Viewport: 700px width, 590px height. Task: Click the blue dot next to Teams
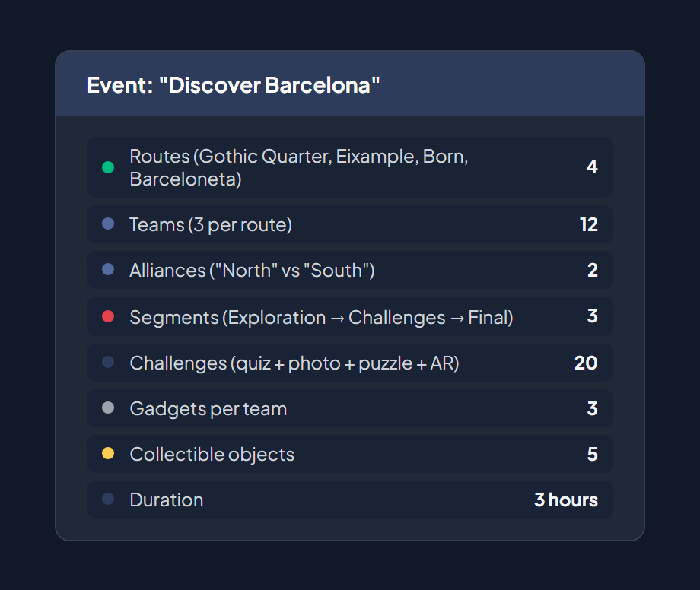tap(107, 224)
